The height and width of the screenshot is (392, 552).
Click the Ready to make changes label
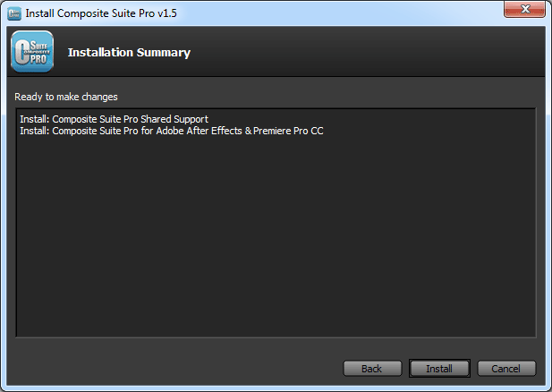pos(66,97)
